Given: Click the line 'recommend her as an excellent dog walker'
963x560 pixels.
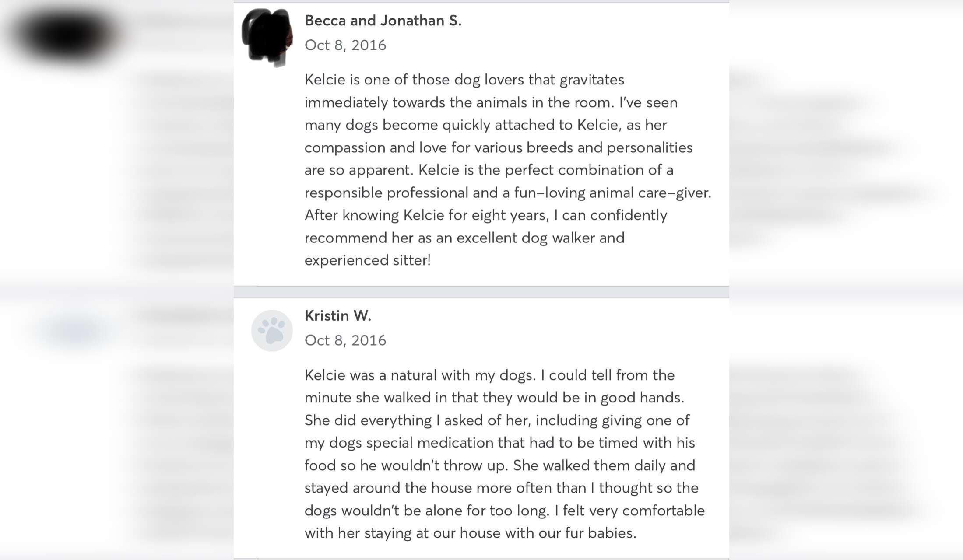Looking at the screenshot, I should tap(464, 238).
